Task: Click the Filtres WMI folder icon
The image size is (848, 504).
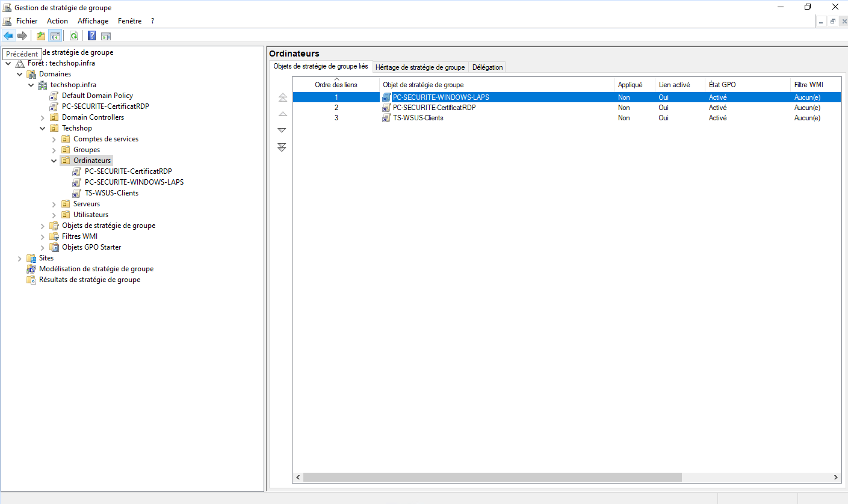Action: coord(54,236)
